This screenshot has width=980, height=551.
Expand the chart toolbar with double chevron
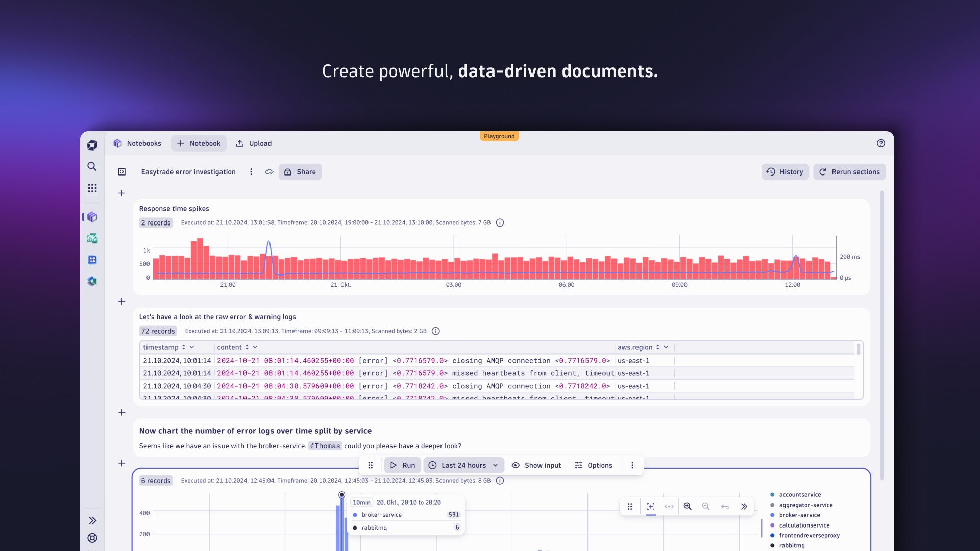(x=744, y=507)
